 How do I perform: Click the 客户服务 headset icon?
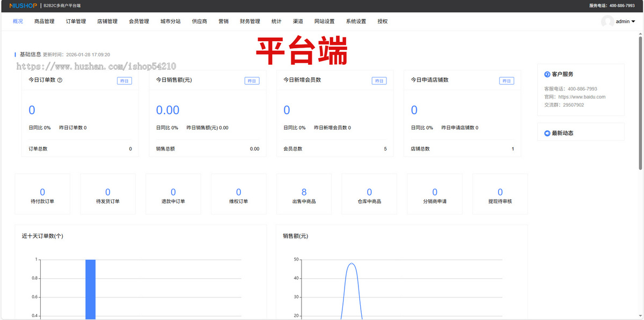pos(547,75)
